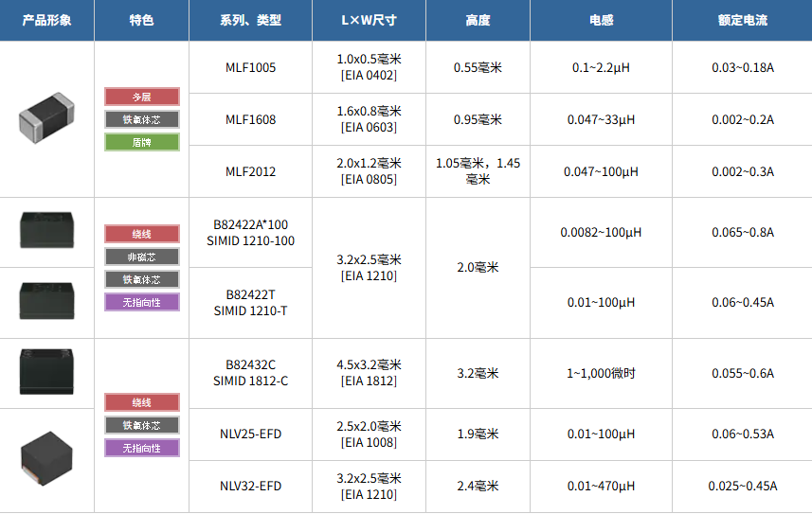Click the B82422T row 0.01~100μH inductance
The image size is (812, 514).
click(x=601, y=302)
